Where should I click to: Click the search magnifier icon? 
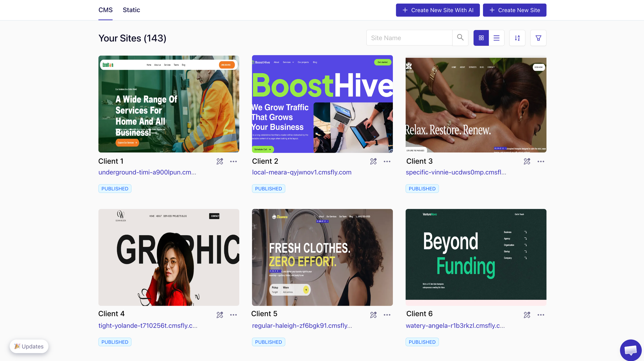pyautogui.click(x=460, y=38)
